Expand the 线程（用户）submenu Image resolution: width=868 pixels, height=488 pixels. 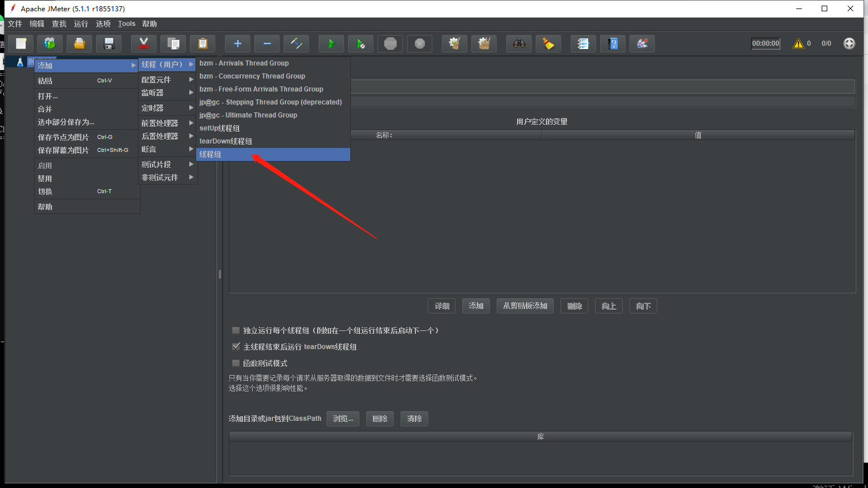168,65
